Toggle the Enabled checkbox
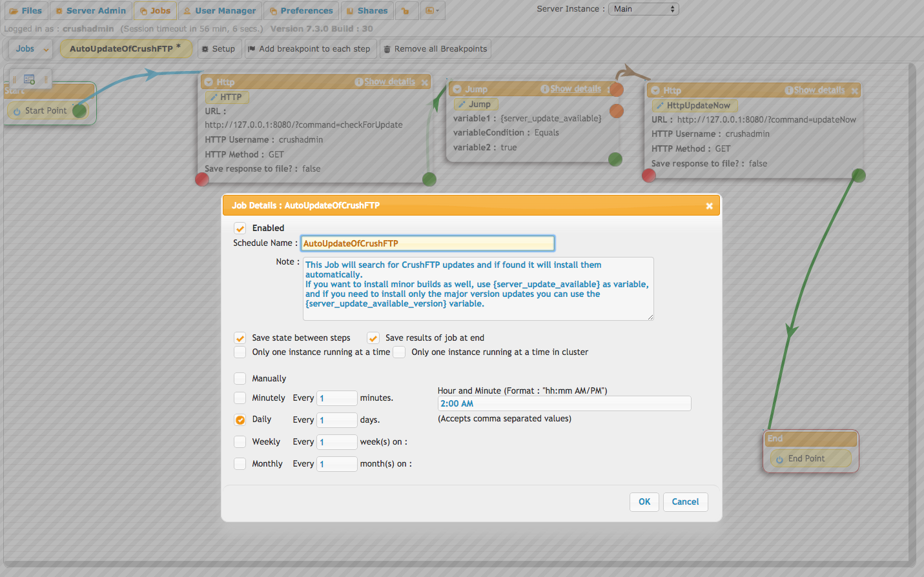Viewport: 924px width, 577px height. [240, 228]
